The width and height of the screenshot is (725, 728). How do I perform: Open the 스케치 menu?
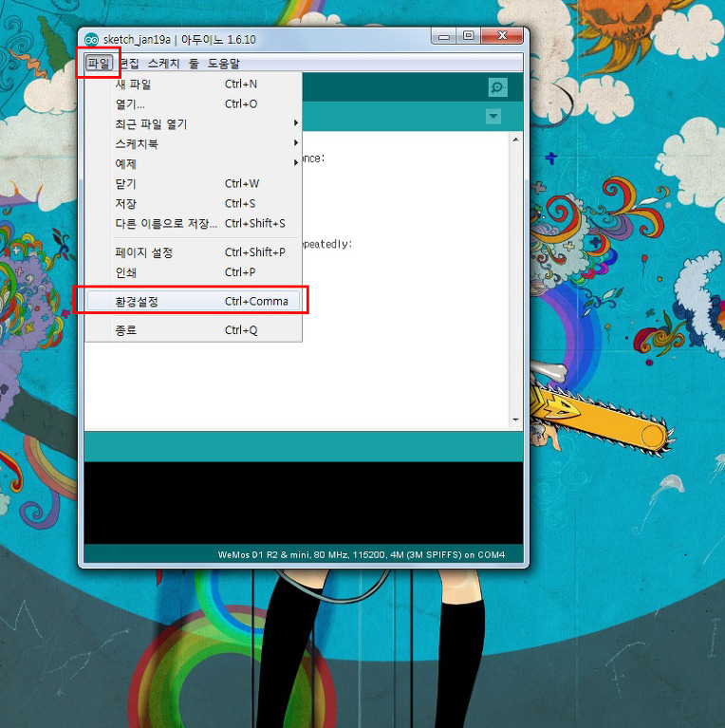(x=163, y=64)
